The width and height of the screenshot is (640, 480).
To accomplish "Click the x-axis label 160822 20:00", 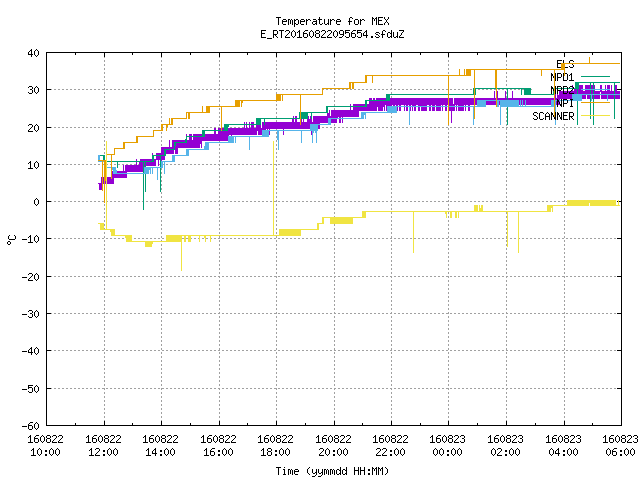I will pos(334,446).
